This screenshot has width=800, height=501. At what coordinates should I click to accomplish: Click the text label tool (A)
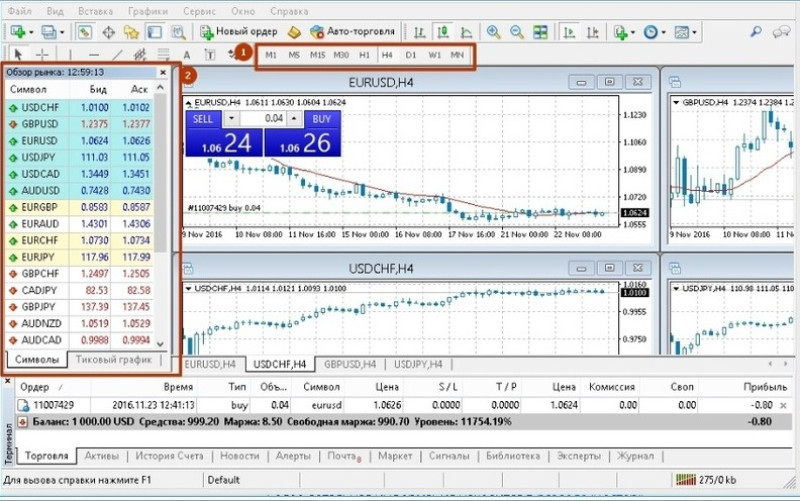tap(187, 55)
